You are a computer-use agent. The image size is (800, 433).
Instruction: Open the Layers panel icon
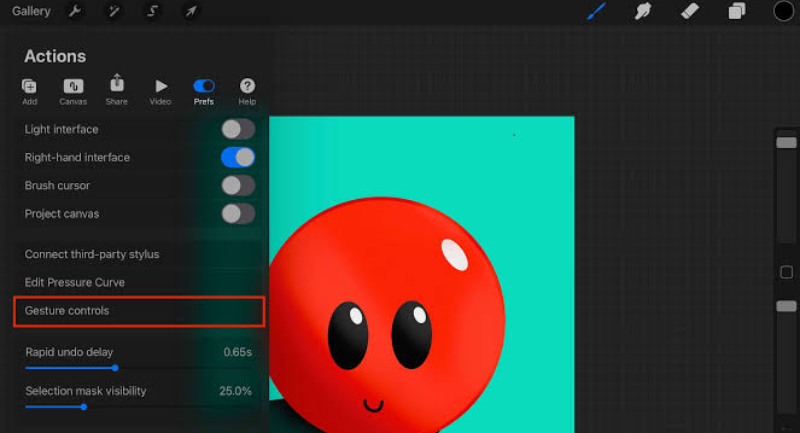coord(737,12)
